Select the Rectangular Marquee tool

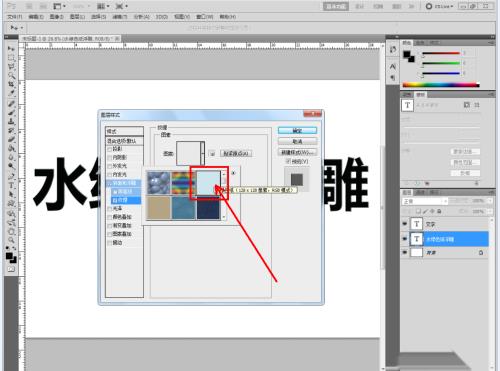point(11,58)
